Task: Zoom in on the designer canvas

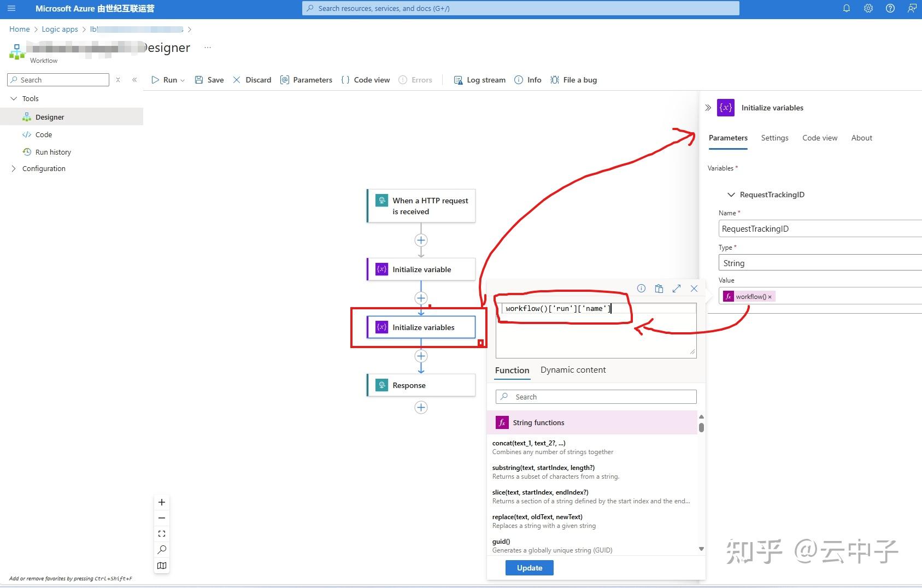Action: tap(161, 502)
